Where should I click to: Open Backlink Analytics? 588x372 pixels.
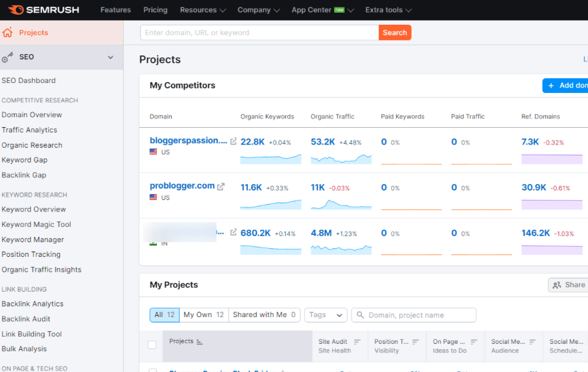point(32,304)
